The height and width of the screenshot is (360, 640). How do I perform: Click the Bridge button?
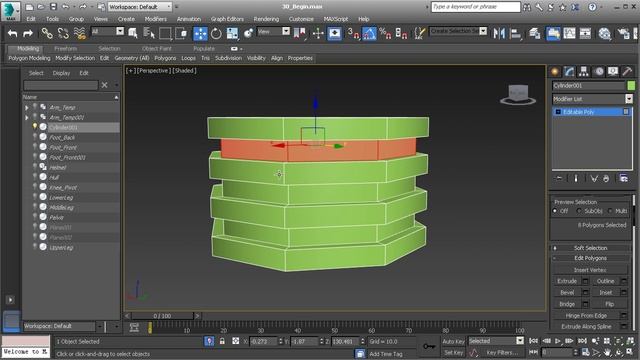[x=567, y=304]
